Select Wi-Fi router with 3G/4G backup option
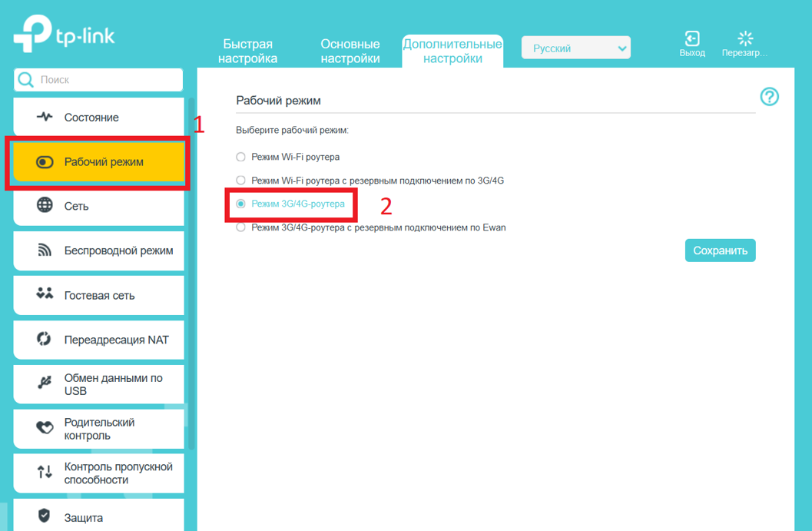This screenshot has width=812, height=531. (x=240, y=181)
